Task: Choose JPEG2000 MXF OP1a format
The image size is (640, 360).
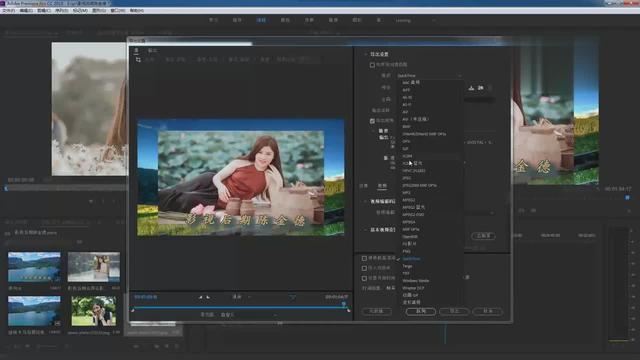Action: 420,185
